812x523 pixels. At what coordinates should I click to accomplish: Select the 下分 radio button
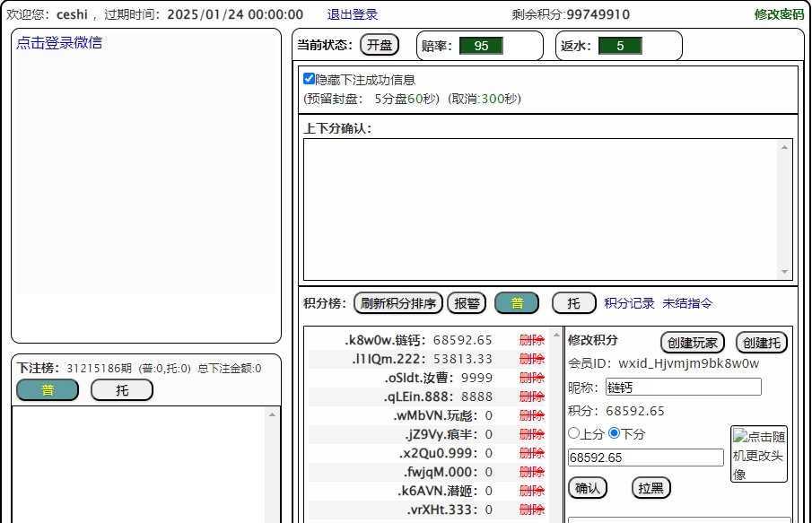click(615, 433)
